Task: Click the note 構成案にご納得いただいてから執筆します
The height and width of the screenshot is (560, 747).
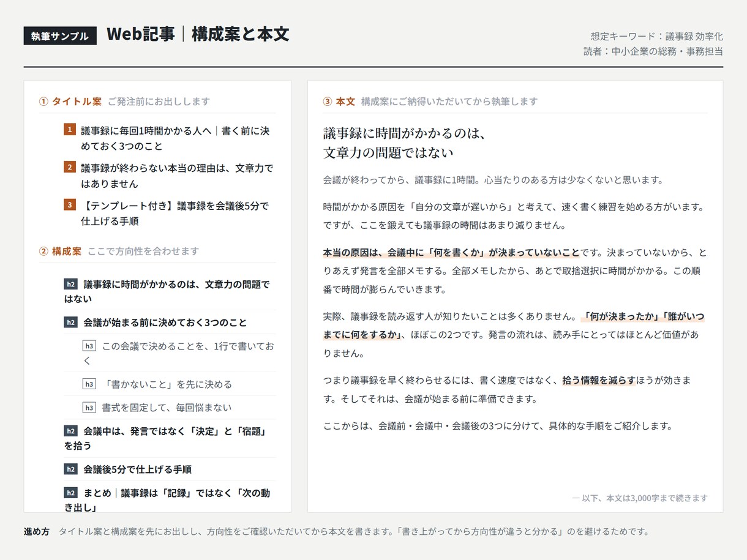Action: coord(449,102)
